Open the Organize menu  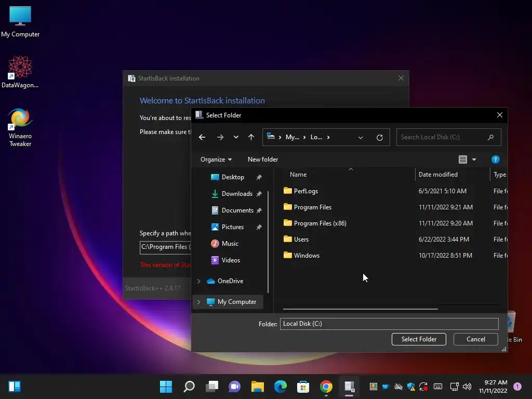point(216,159)
